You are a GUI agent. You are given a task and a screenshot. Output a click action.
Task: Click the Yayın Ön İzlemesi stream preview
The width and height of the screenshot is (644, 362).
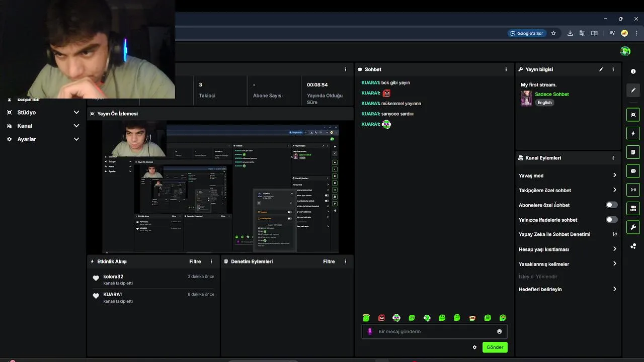pyautogui.click(x=220, y=187)
